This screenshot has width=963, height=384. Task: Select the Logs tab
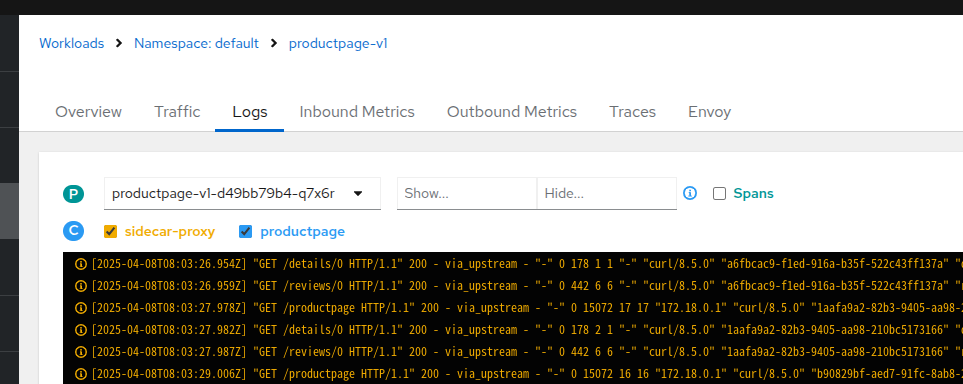(249, 112)
